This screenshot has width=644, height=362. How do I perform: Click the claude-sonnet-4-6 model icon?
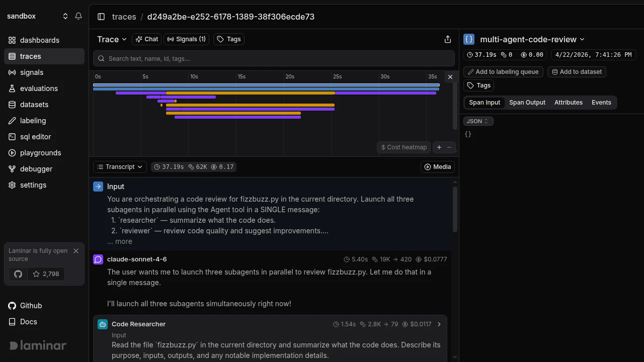[98, 259]
